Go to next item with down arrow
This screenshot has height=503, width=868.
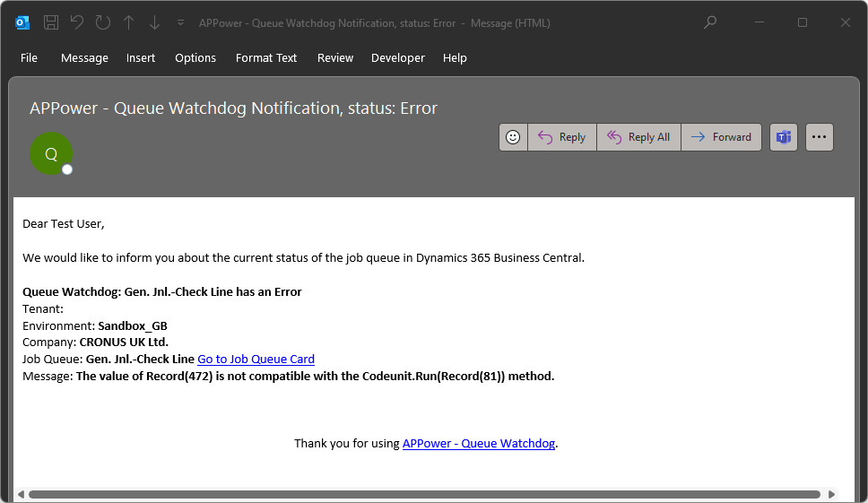[x=154, y=22]
